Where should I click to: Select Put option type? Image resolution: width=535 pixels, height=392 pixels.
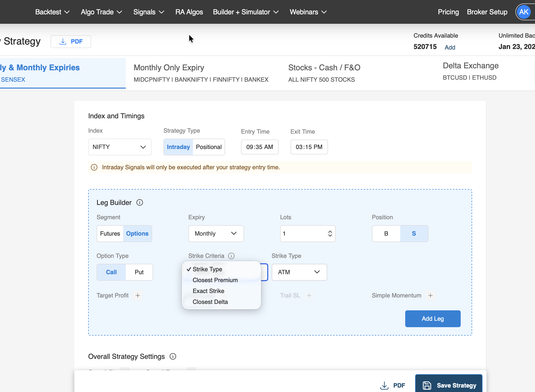point(139,272)
